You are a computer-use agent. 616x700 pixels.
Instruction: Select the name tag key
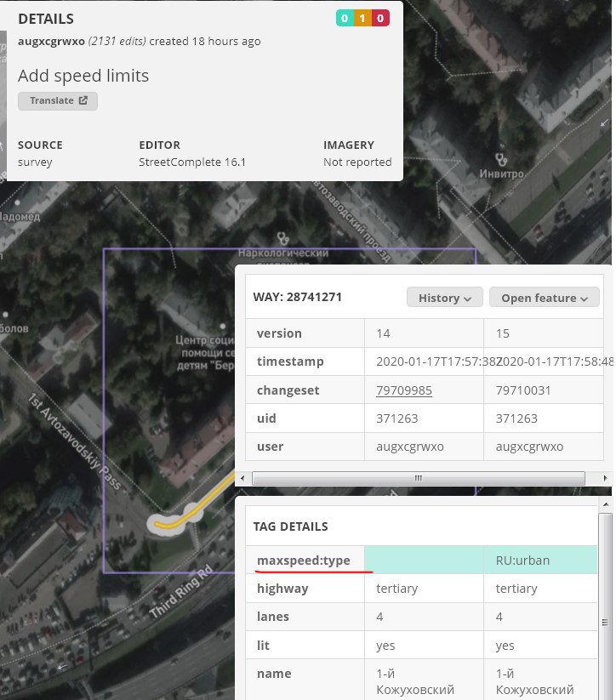274,674
